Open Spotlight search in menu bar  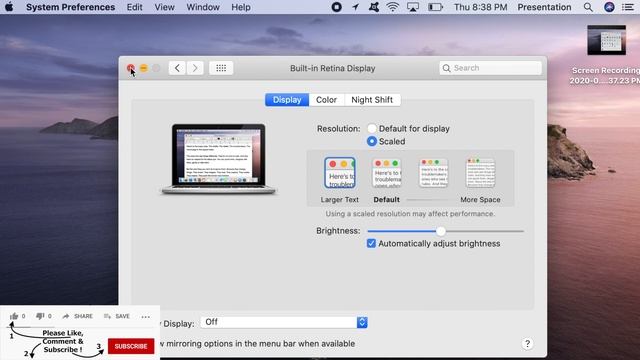[588, 7]
